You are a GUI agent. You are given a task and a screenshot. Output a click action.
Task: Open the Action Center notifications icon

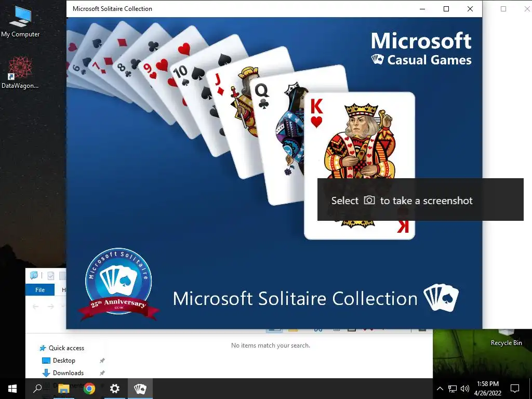[x=515, y=389]
